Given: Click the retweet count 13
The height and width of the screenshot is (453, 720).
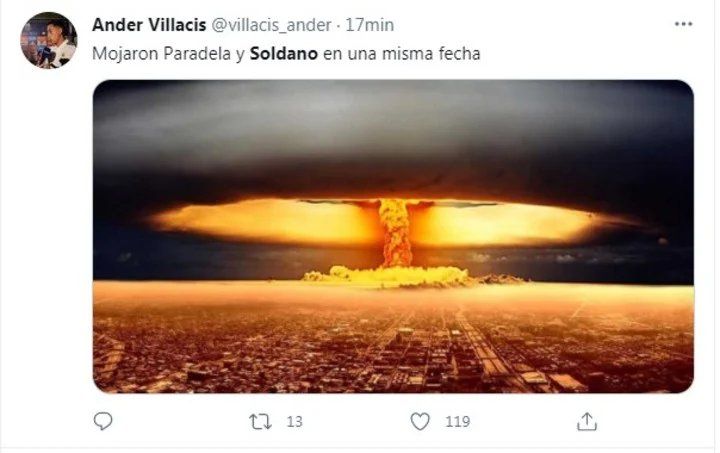Looking at the screenshot, I should 294,421.
